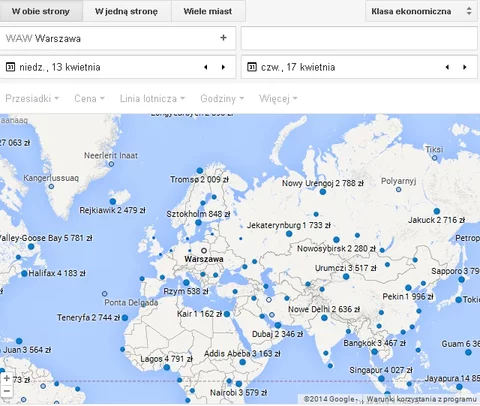The height and width of the screenshot is (406, 480).
Task: Select the Bangkok 3 467 zł marker
Action: click(x=375, y=351)
